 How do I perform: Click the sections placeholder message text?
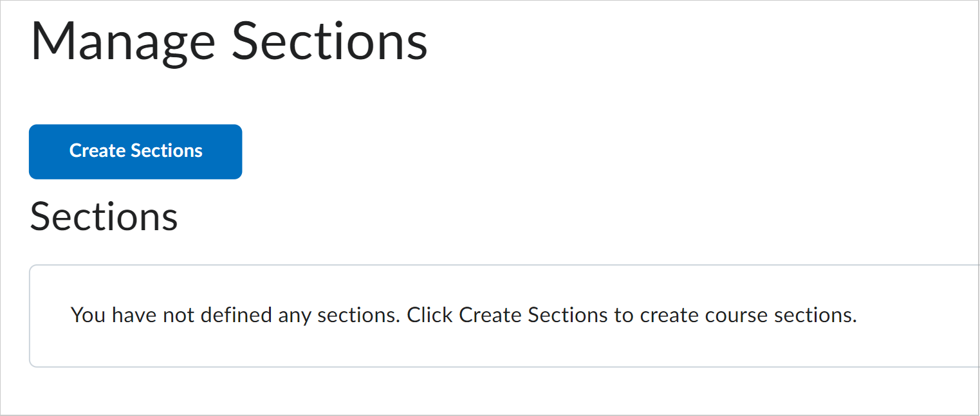coord(463,315)
